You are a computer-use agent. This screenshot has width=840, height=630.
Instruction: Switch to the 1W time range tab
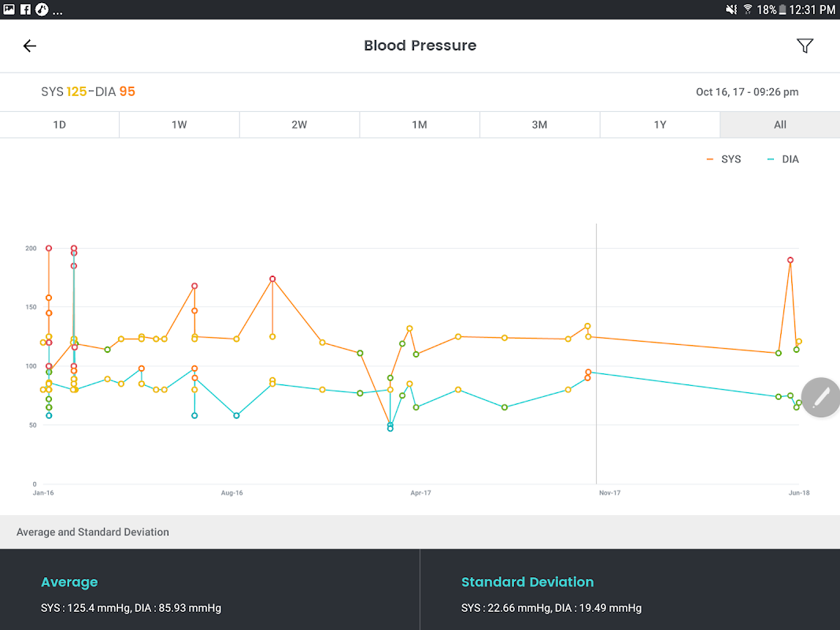pyautogui.click(x=179, y=124)
